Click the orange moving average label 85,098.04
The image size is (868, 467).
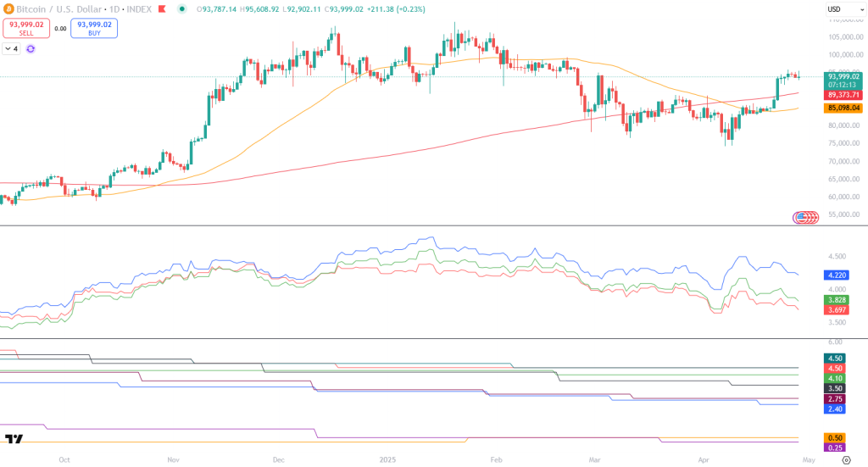(x=843, y=108)
